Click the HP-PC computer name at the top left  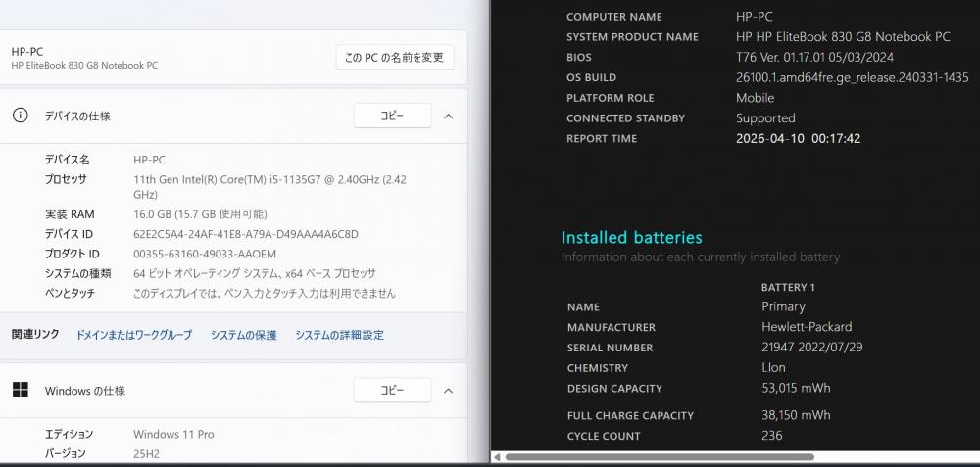(27, 51)
